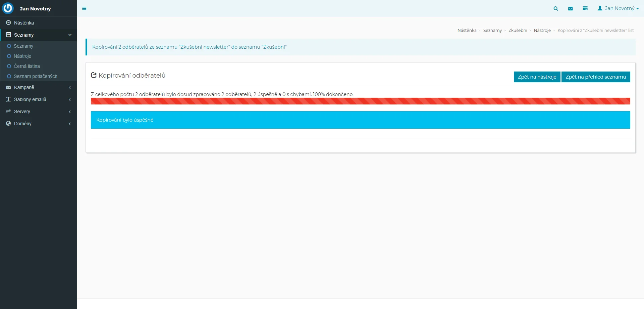Collapse the Seznamy sidebar section
Image resolution: width=644 pixels, height=309 pixels.
(38, 35)
